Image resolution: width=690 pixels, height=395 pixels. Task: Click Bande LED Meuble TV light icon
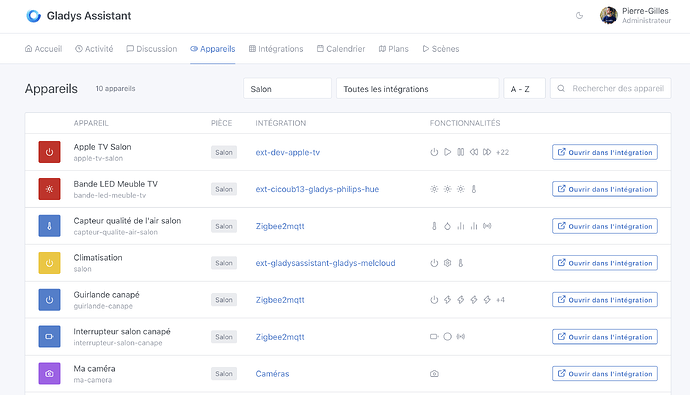[49, 189]
